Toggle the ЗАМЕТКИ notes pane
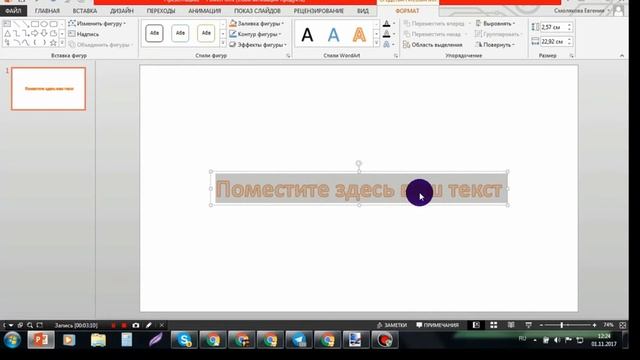Image resolution: width=640 pixels, height=360 pixels. 392,325
